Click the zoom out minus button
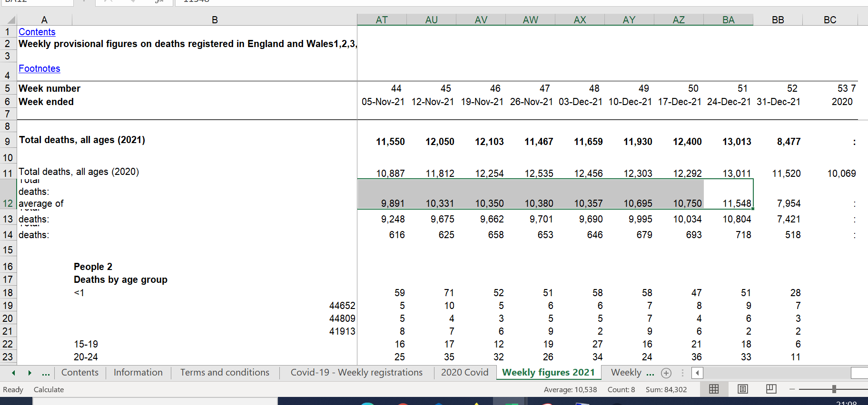Viewport: 868px width, 405px height. pos(792,389)
